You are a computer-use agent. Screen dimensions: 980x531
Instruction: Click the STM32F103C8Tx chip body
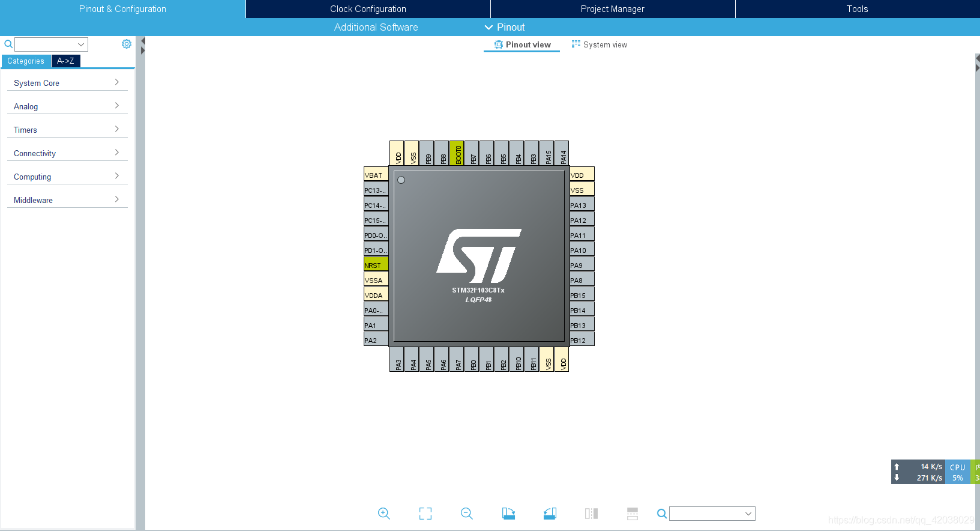(479, 256)
